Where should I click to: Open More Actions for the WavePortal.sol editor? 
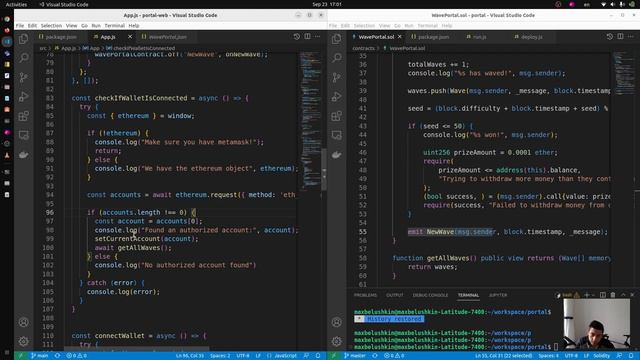tap(631, 37)
